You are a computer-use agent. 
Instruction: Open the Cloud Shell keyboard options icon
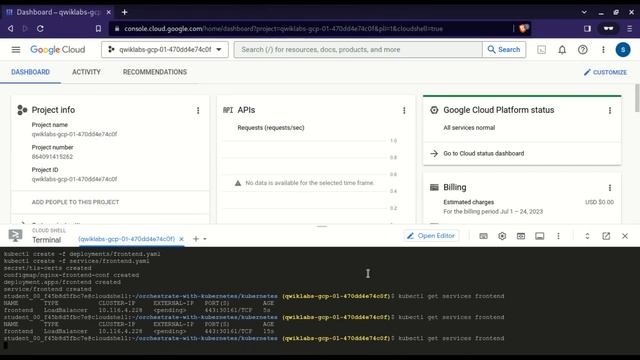click(483, 236)
